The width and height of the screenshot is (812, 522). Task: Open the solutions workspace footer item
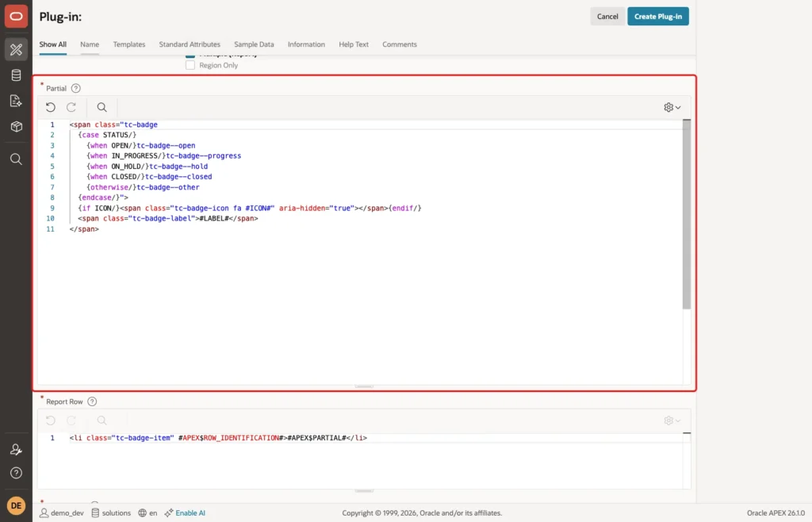[x=111, y=512]
